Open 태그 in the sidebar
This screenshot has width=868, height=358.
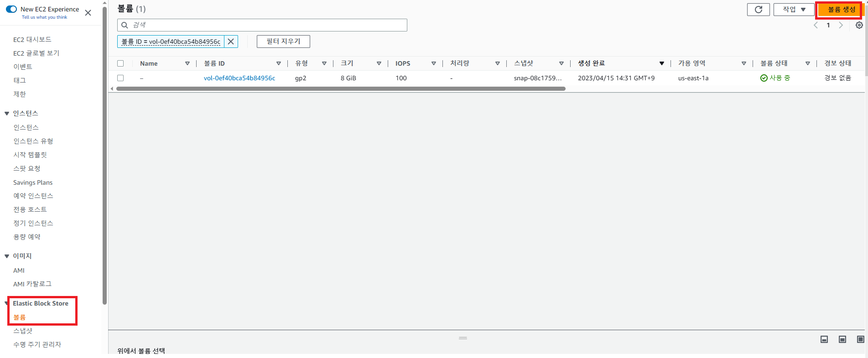[x=20, y=81]
